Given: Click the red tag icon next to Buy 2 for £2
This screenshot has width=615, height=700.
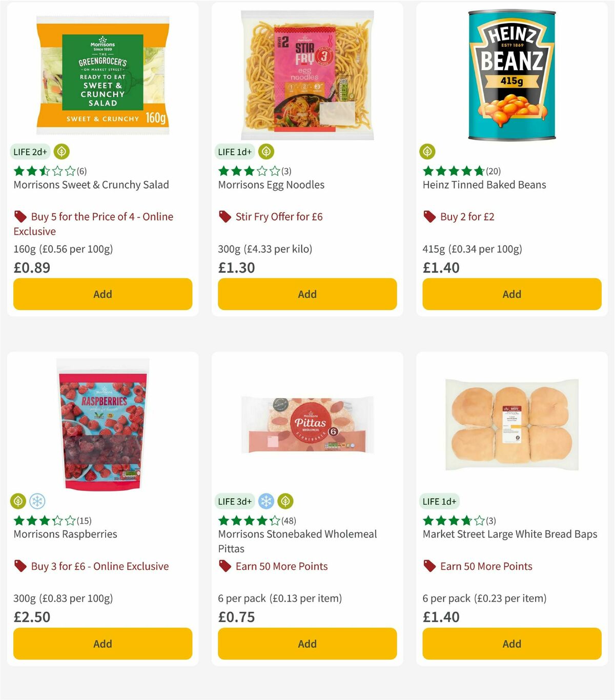Looking at the screenshot, I should pos(428,216).
